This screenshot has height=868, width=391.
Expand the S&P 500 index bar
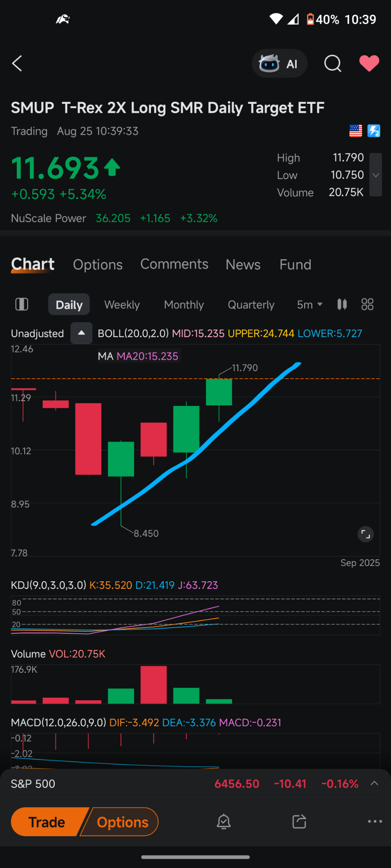pyautogui.click(x=374, y=783)
